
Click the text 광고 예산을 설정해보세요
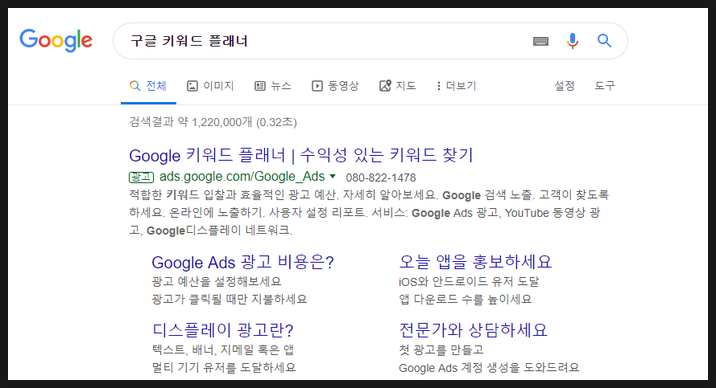click(216, 281)
